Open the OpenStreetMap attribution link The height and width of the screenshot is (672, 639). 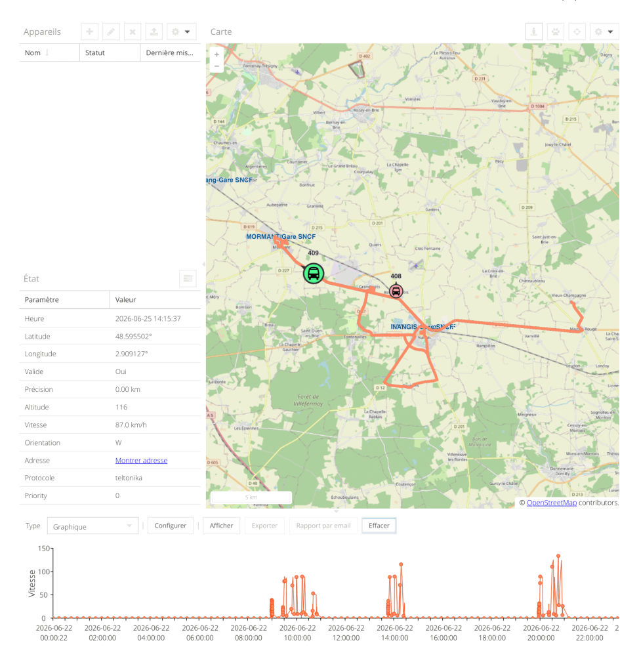(552, 503)
